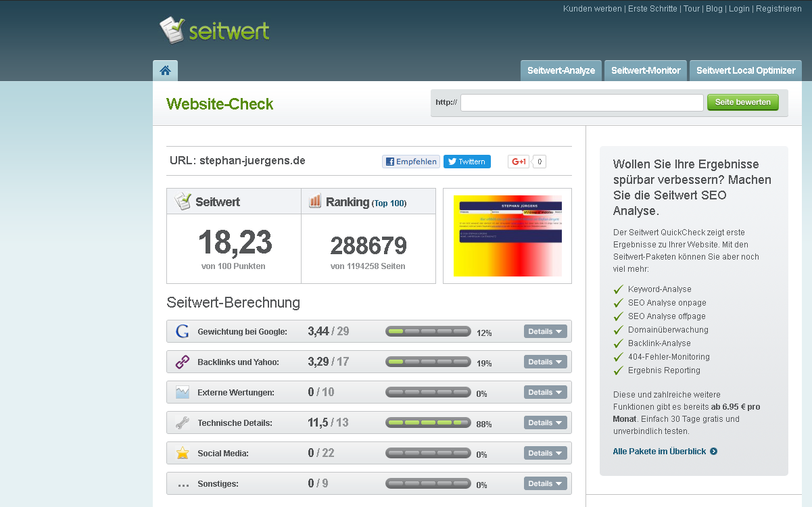812x507 pixels.
Task: Expand Details for Technische Details
Action: point(546,422)
